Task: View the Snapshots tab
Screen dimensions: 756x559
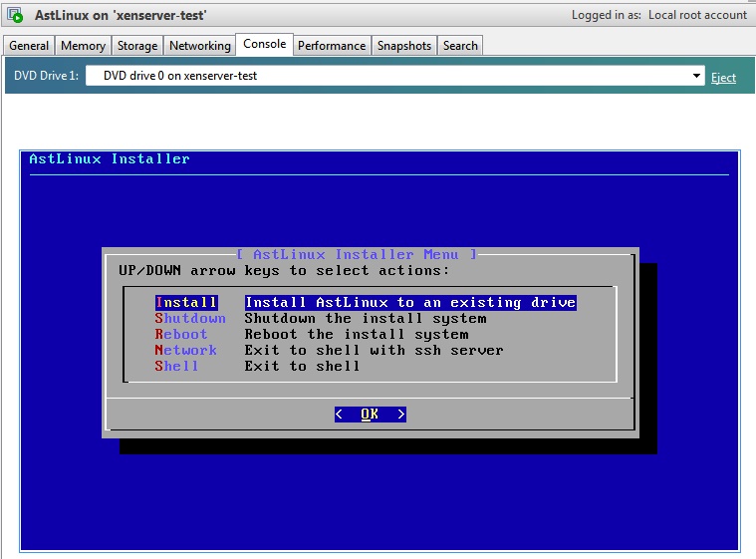Action: [404, 45]
